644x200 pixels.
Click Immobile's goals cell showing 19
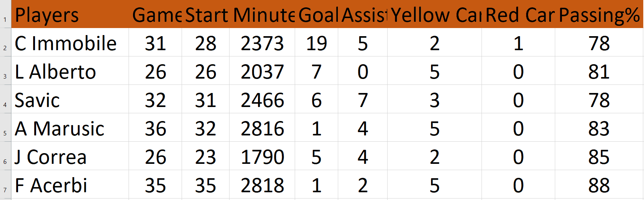point(316,43)
